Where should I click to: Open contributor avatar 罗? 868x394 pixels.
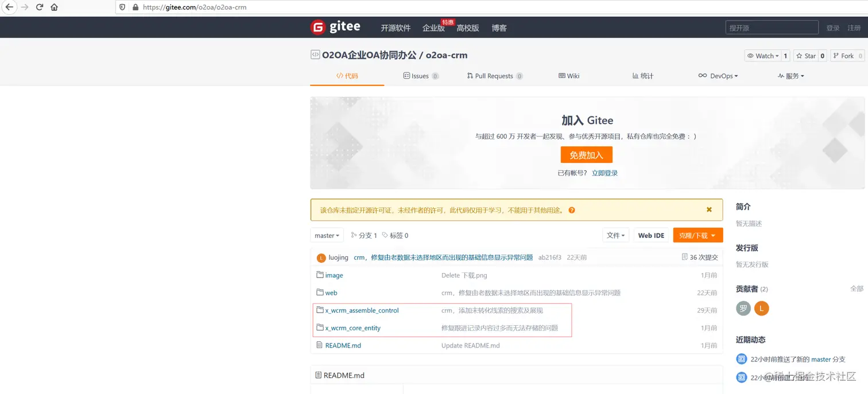pos(743,309)
